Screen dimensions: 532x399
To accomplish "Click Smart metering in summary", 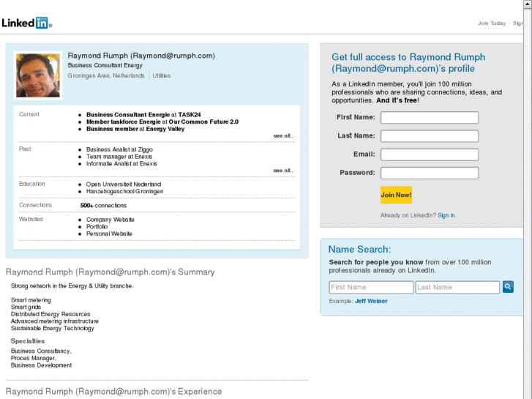I will [31, 300].
